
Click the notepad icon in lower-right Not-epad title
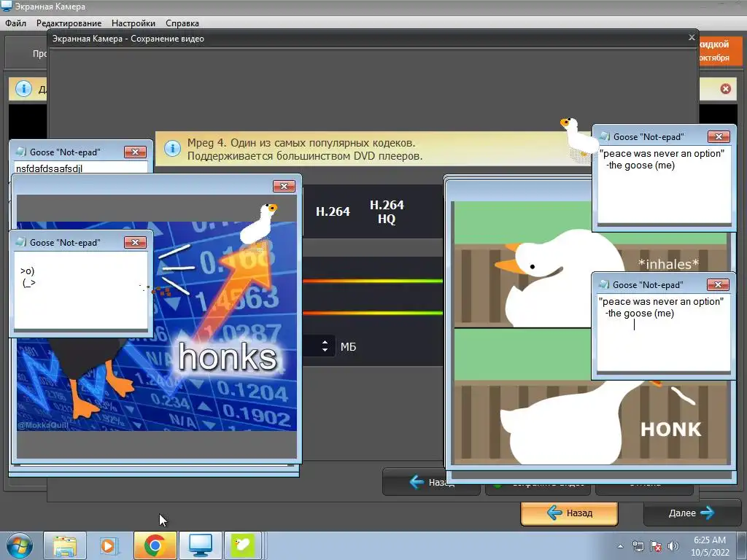604,285
